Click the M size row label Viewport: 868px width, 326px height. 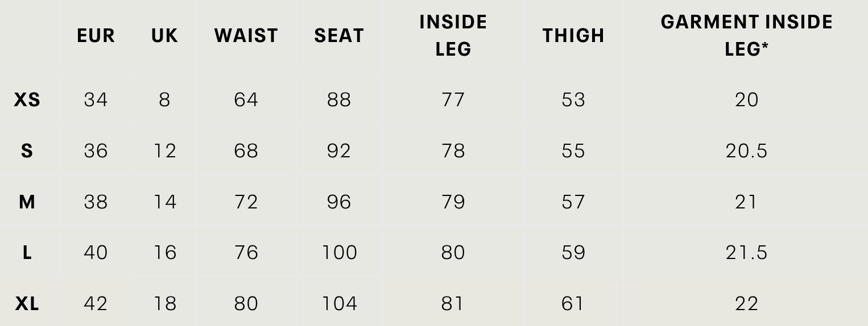tap(27, 202)
